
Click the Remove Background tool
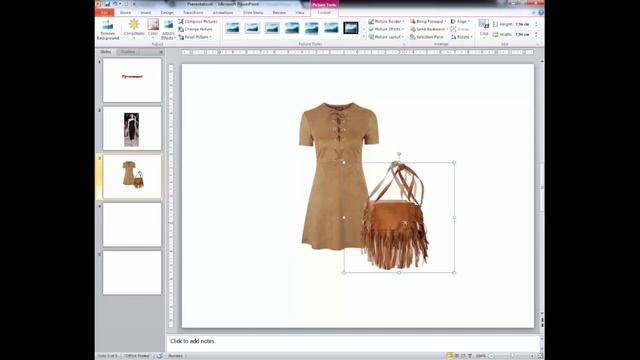pyautogui.click(x=108, y=29)
